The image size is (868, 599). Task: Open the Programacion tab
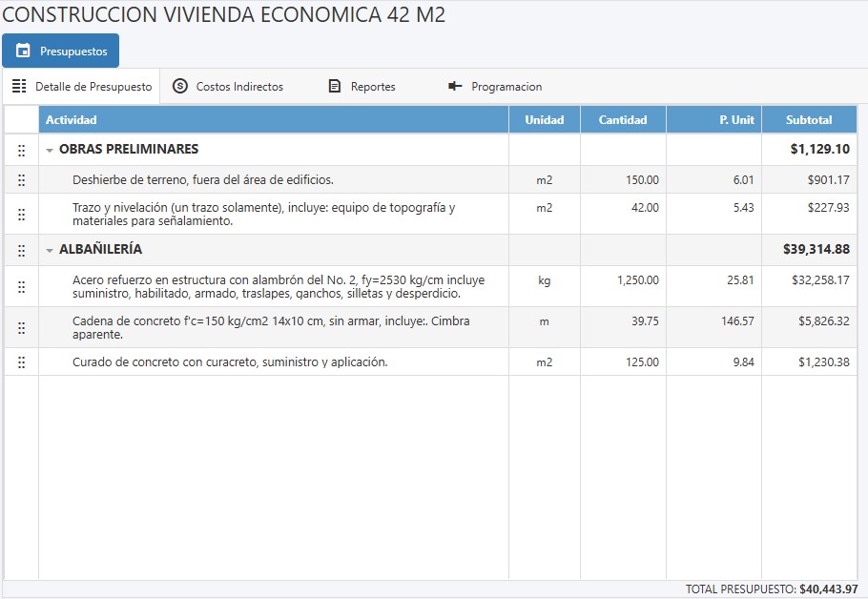click(494, 87)
